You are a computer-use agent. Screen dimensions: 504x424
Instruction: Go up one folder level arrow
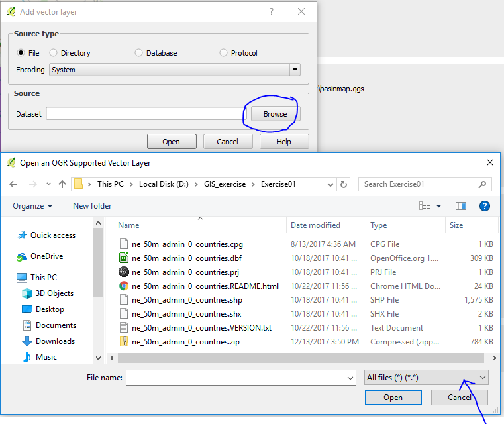click(x=62, y=184)
